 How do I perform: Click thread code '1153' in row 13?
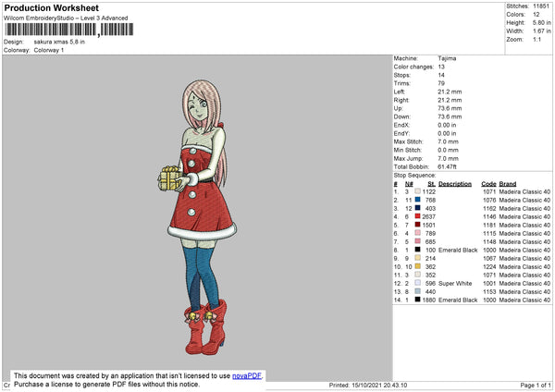(x=489, y=291)
